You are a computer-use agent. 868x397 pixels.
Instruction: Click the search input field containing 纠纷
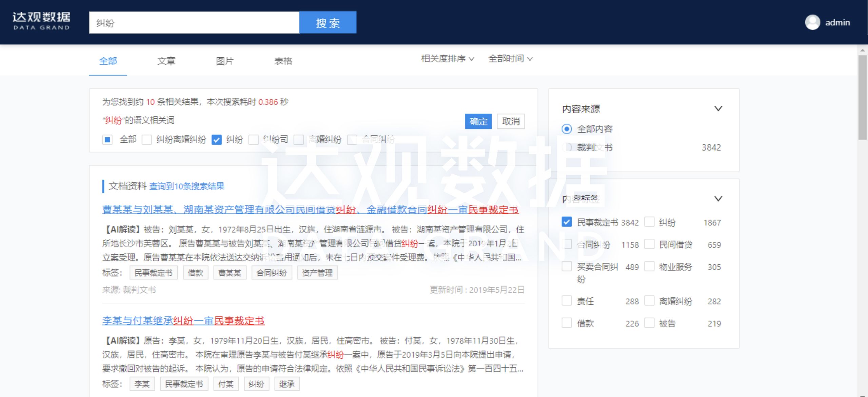point(194,22)
